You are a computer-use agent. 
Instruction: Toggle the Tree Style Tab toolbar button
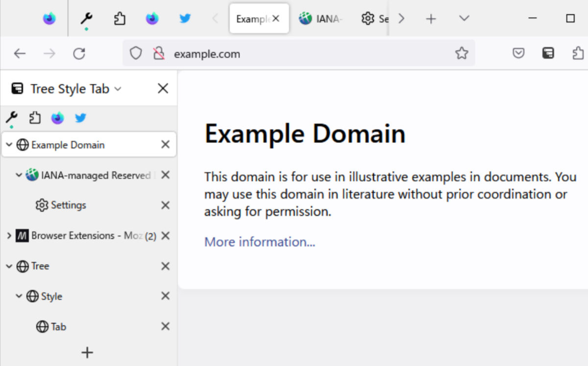click(548, 53)
